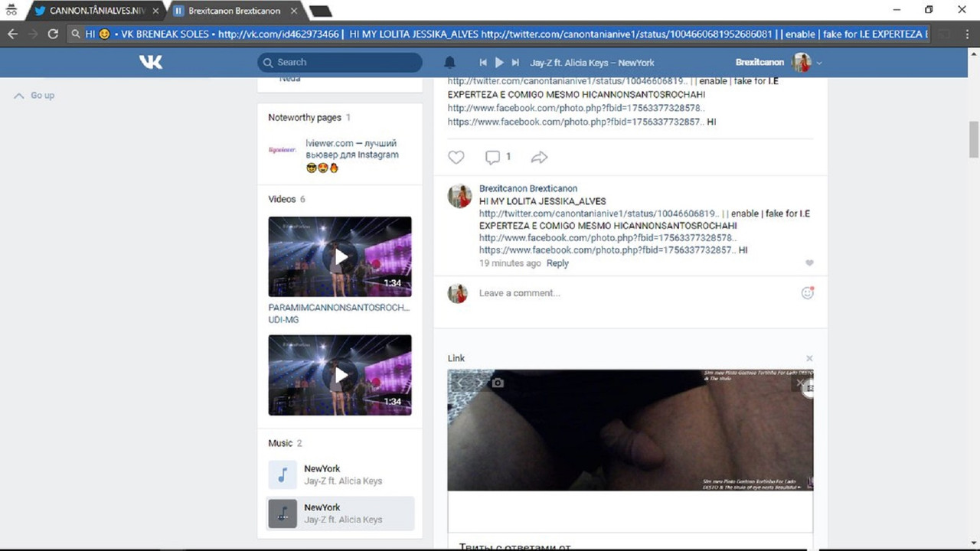Go back with the browser back arrow

pyautogui.click(x=12, y=34)
